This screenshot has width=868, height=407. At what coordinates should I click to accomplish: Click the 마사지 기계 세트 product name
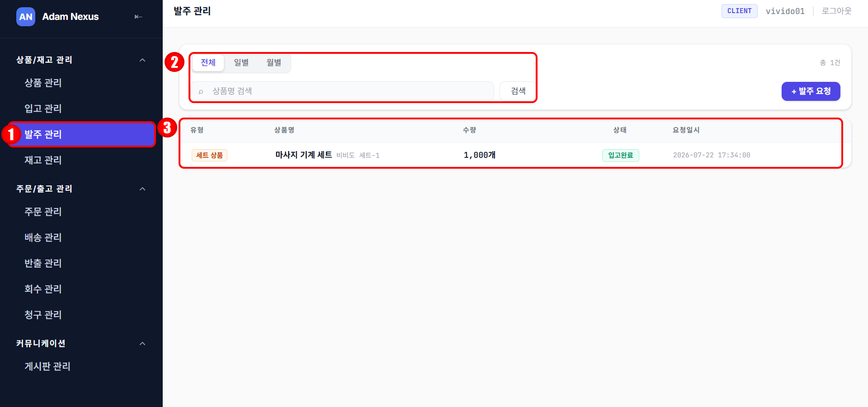(x=304, y=155)
